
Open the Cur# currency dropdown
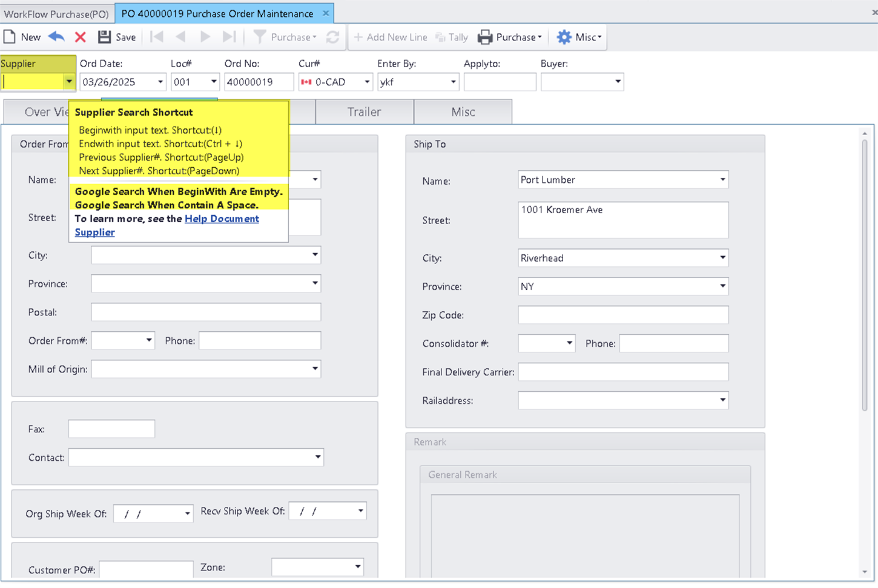[367, 82]
